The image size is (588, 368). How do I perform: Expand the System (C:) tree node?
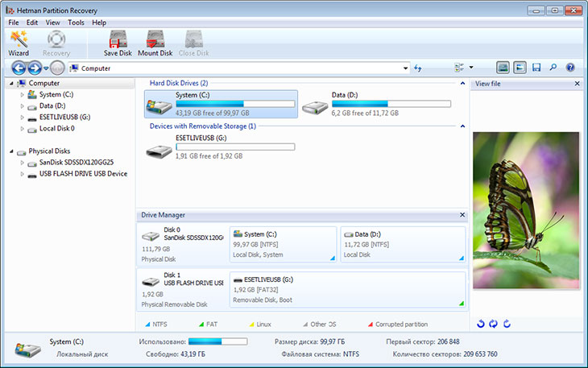23,95
